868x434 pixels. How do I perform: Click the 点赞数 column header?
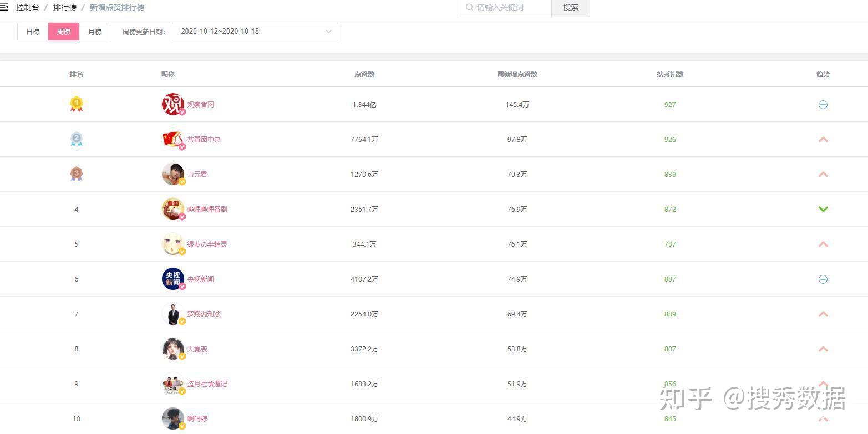click(364, 74)
